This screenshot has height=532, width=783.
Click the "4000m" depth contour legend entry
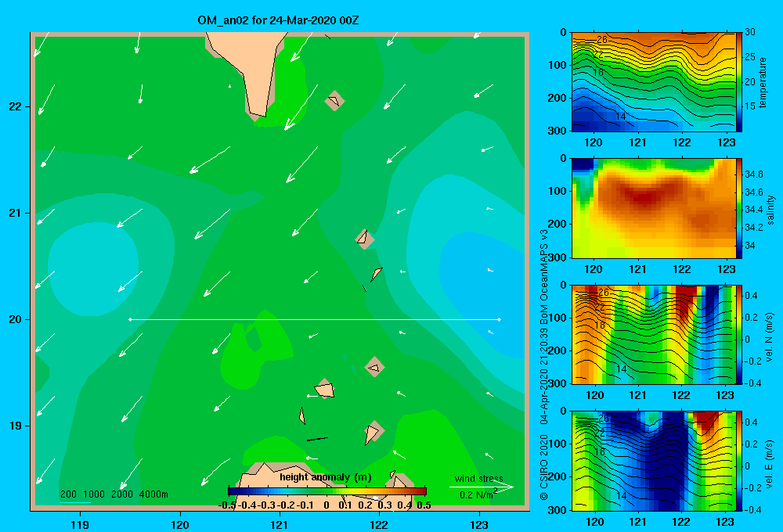point(153,494)
